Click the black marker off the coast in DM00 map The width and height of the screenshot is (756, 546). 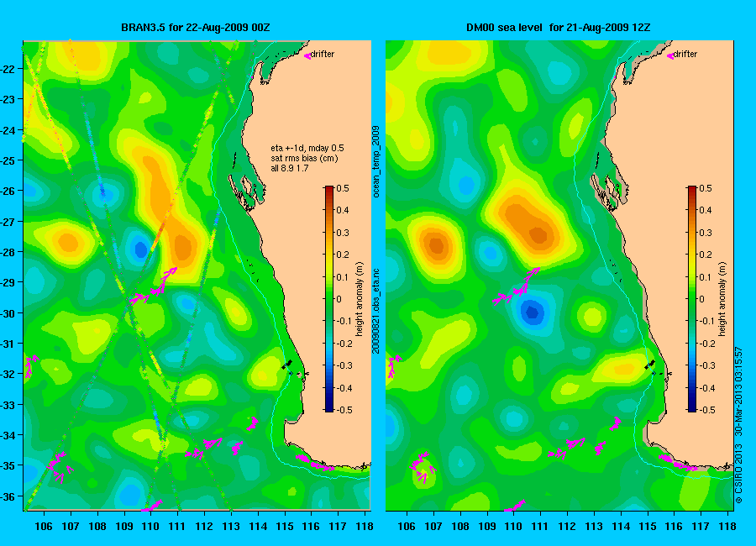(x=650, y=365)
